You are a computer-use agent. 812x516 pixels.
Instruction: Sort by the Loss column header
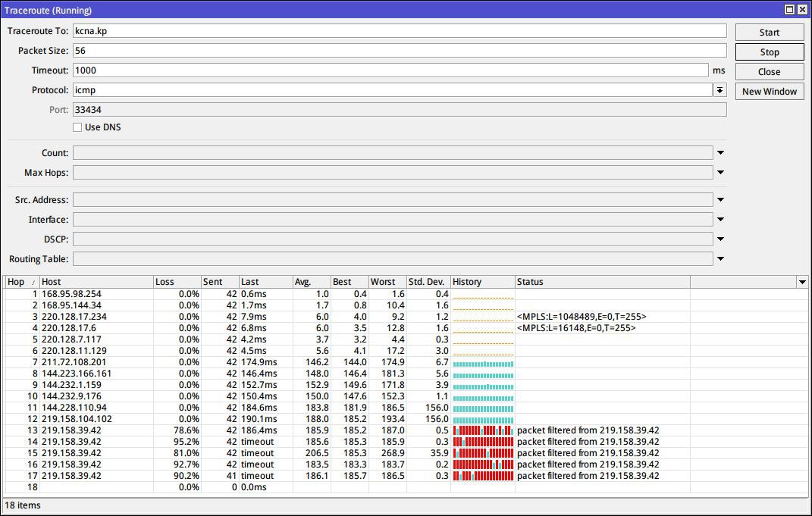tap(176, 282)
